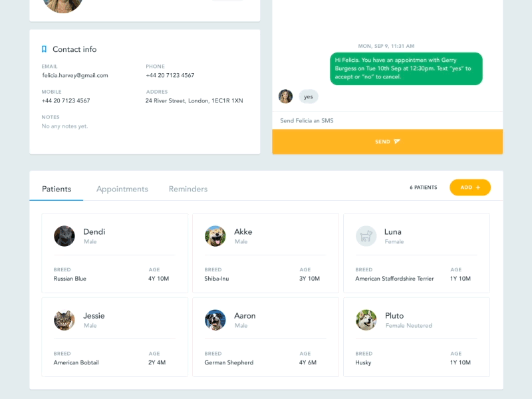Screen dimensions: 532x399
Task: Click the felicia.harvey@gmail.com email address
Action: pos(75,75)
